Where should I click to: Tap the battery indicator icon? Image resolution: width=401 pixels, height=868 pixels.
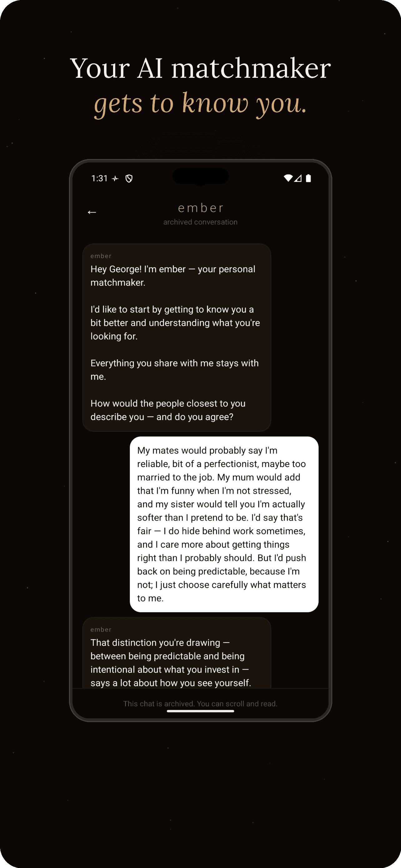(309, 179)
